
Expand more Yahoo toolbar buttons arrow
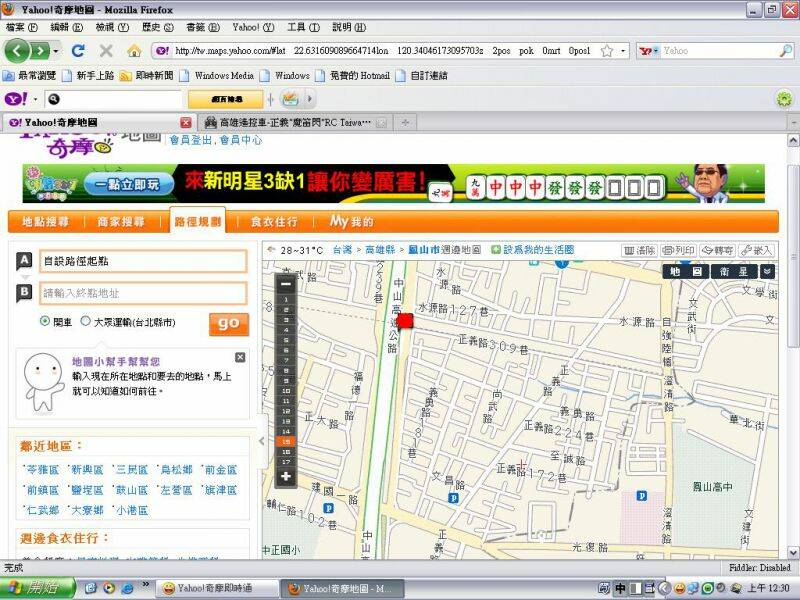click(309, 98)
